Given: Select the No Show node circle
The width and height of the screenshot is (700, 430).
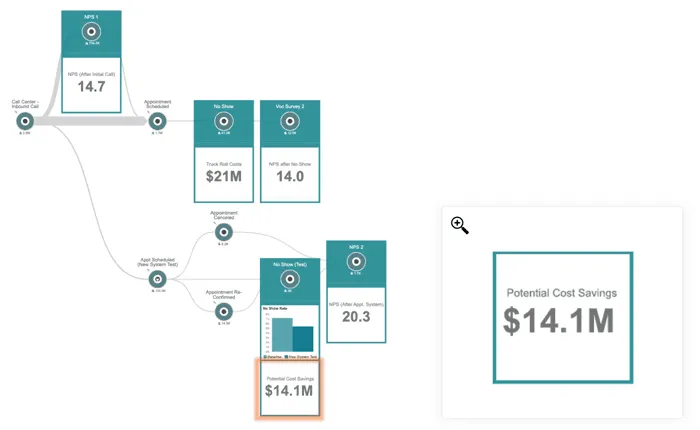Looking at the screenshot, I should pyautogui.click(x=224, y=121).
